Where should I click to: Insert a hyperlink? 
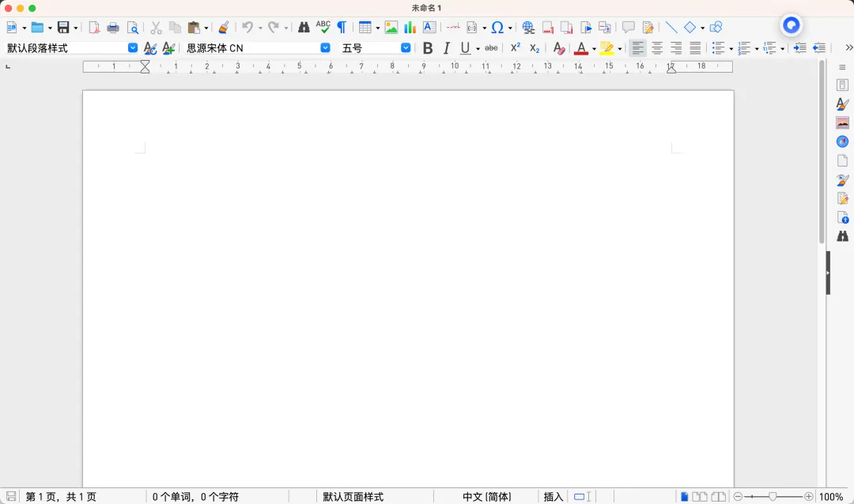(x=527, y=27)
